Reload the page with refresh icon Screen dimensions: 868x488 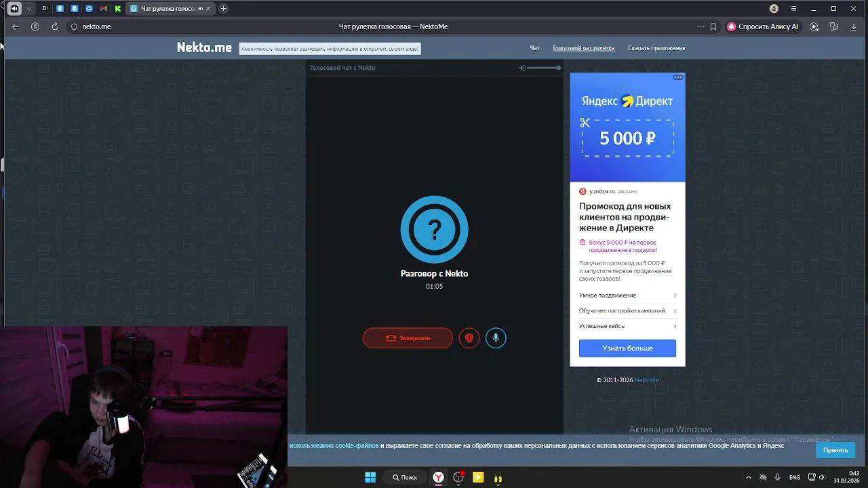point(55,26)
